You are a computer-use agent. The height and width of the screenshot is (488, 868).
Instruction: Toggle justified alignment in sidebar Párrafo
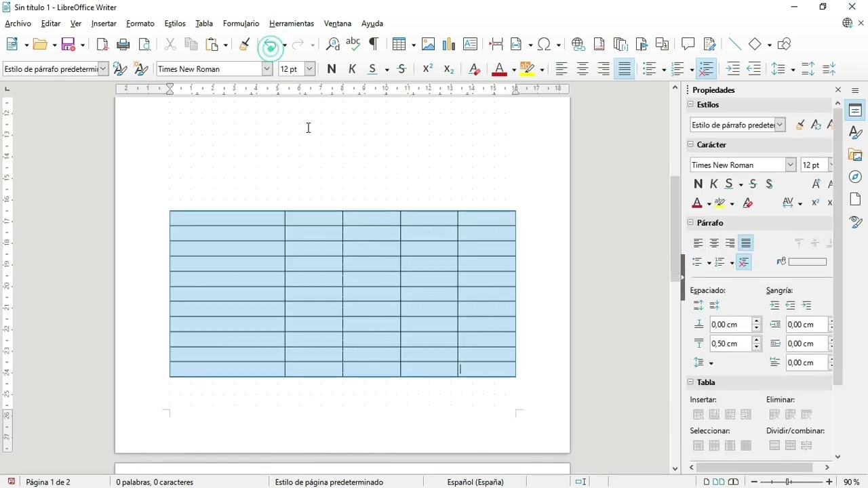pyautogui.click(x=746, y=243)
